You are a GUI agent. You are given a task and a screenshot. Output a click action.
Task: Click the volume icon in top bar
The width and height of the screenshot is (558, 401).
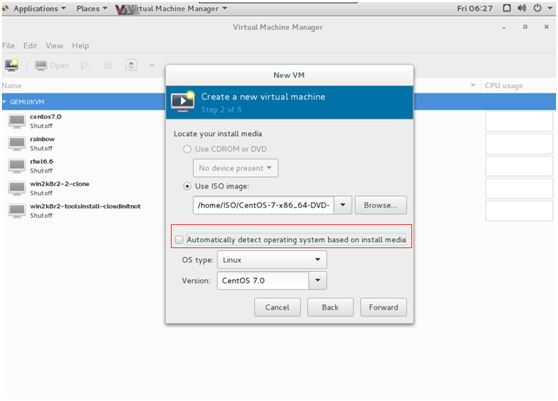(522, 8)
